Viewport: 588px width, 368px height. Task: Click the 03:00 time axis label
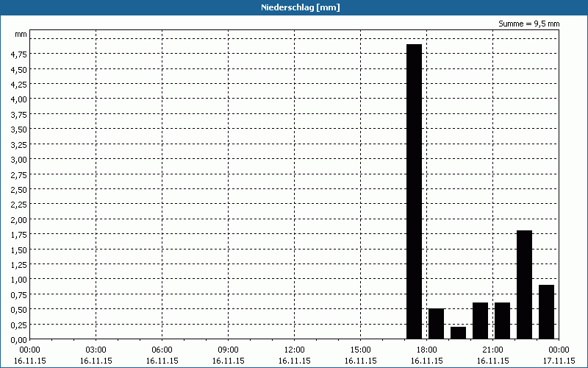[x=96, y=350]
